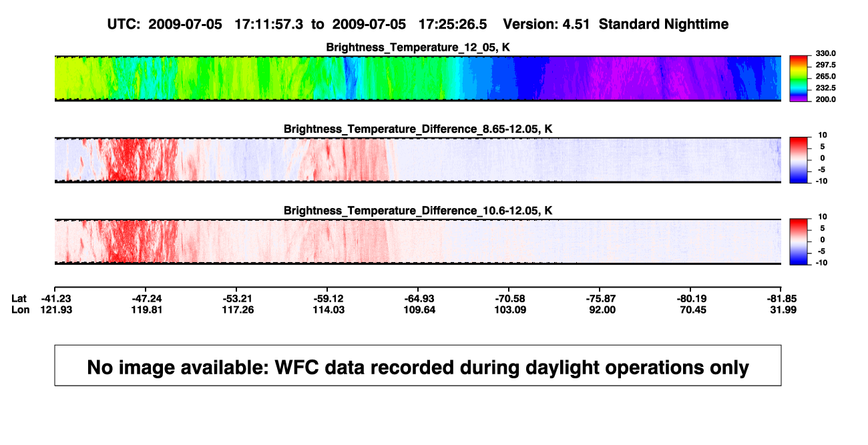Image resolution: width=868 pixels, height=445 pixels.
Task: Click the longitude value 121.93
Action: tap(56, 310)
